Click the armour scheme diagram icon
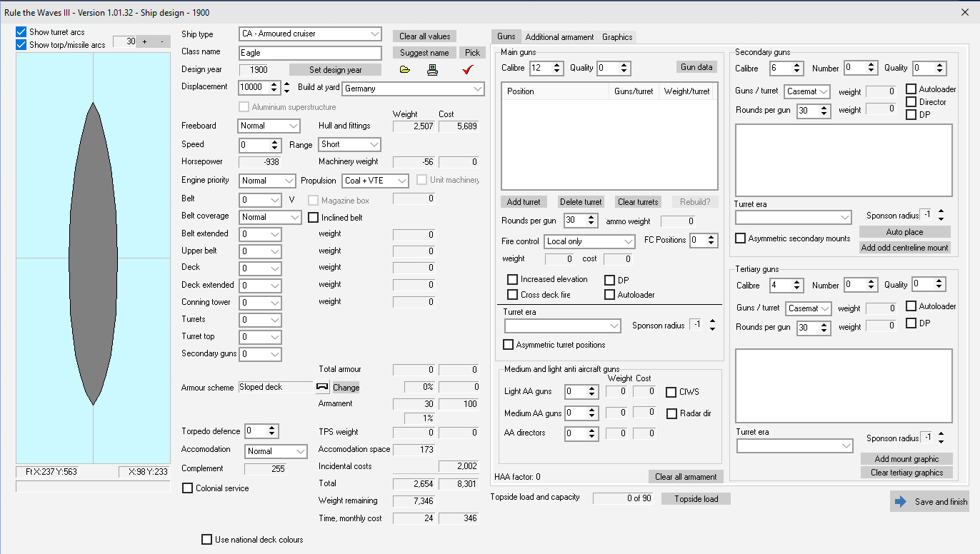The width and height of the screenshot is (980, 554). click(x=322, y=387)
